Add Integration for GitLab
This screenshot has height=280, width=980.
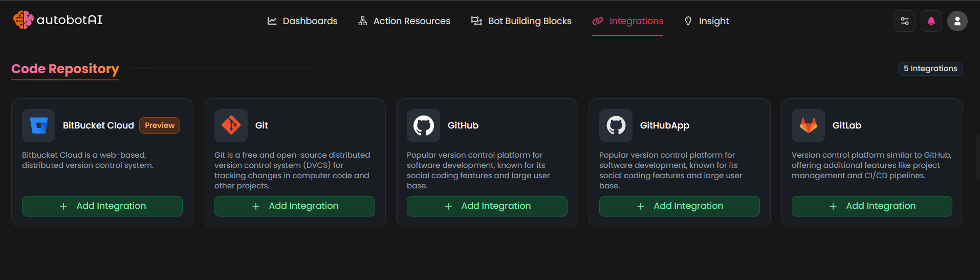872,206
